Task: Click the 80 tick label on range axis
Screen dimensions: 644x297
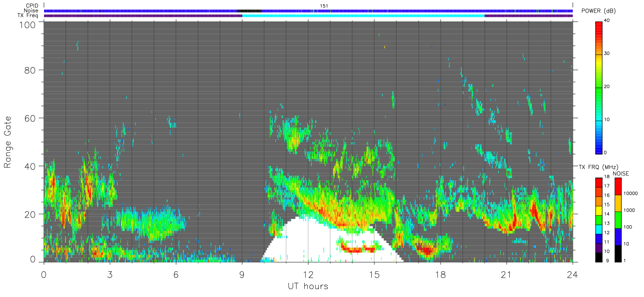Action: click(30, 70)
